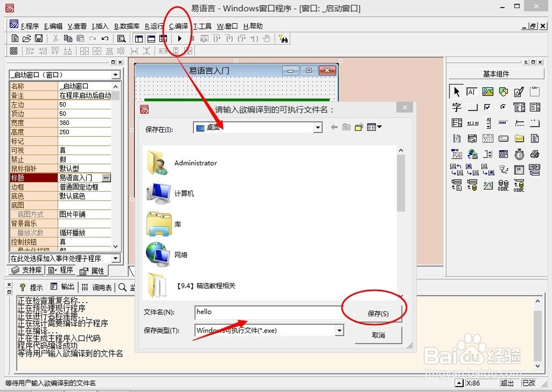552x392 pixels.
Task: Click the 边框 property value 普通固定边框
Action: tap(84, 187)
